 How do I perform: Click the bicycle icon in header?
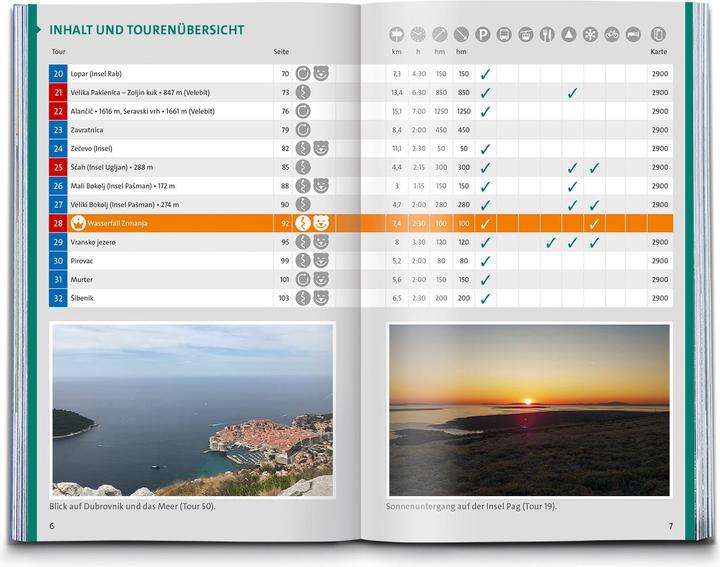[x=612, y=34]
